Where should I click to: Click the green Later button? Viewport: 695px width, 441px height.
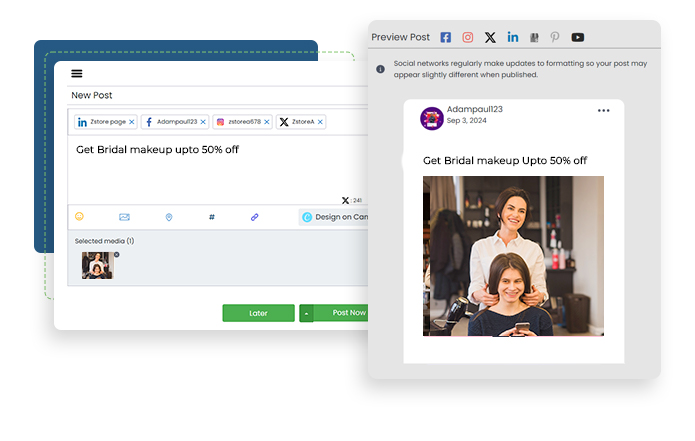[x=258, y=313]
